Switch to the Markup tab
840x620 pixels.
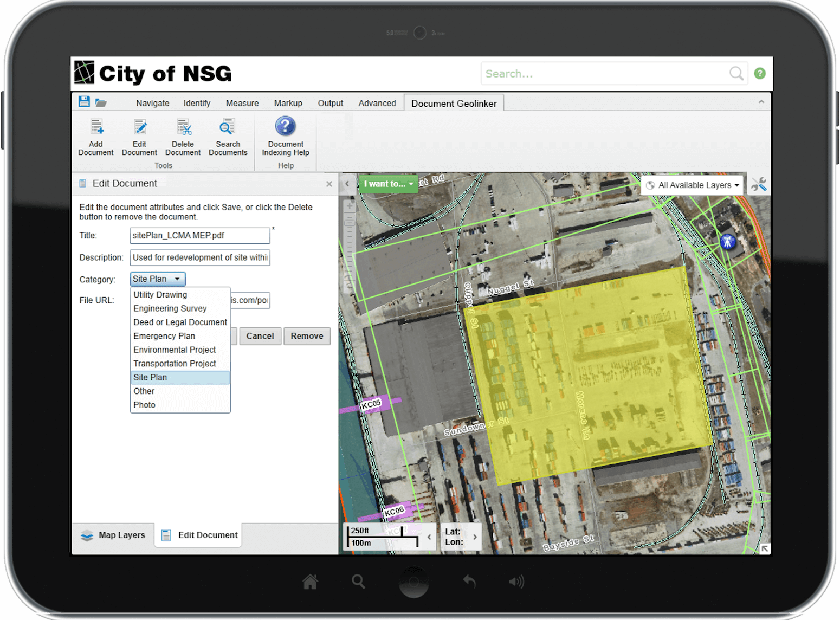point(288,103)
